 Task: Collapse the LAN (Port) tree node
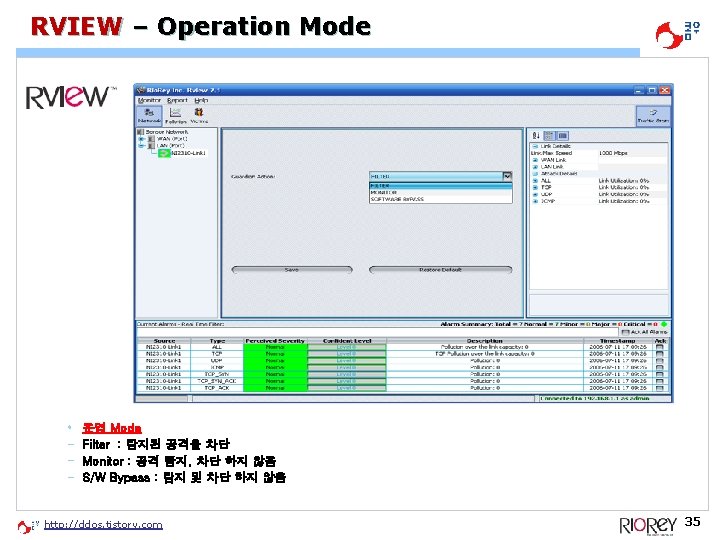[142, 146]
